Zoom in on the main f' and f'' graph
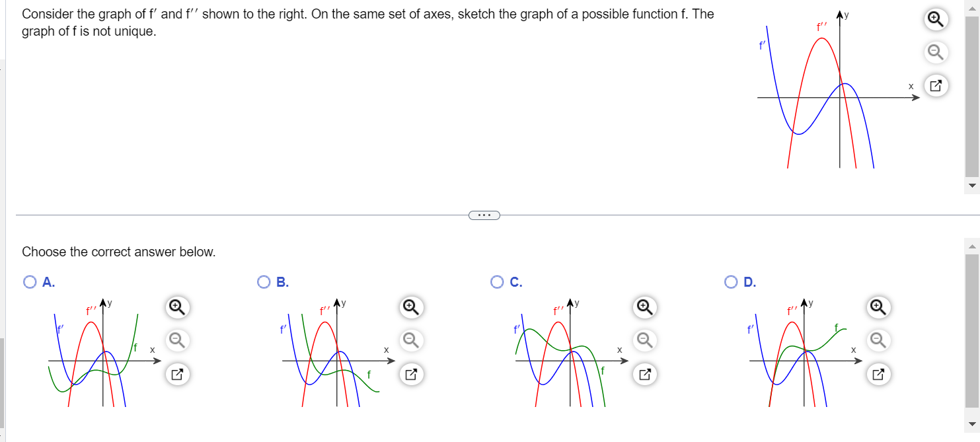980x442 pixels. [x=935, y=20]
